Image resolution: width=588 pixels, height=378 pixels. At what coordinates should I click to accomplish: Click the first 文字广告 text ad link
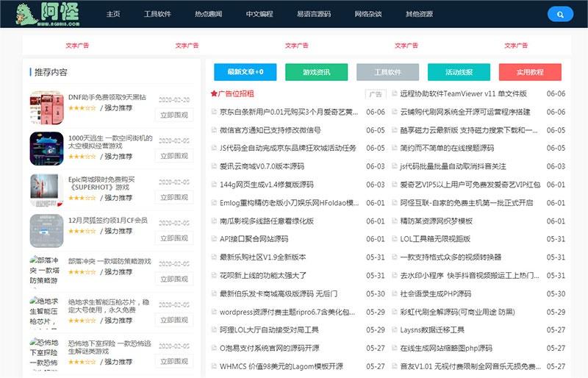click(77, 46)
